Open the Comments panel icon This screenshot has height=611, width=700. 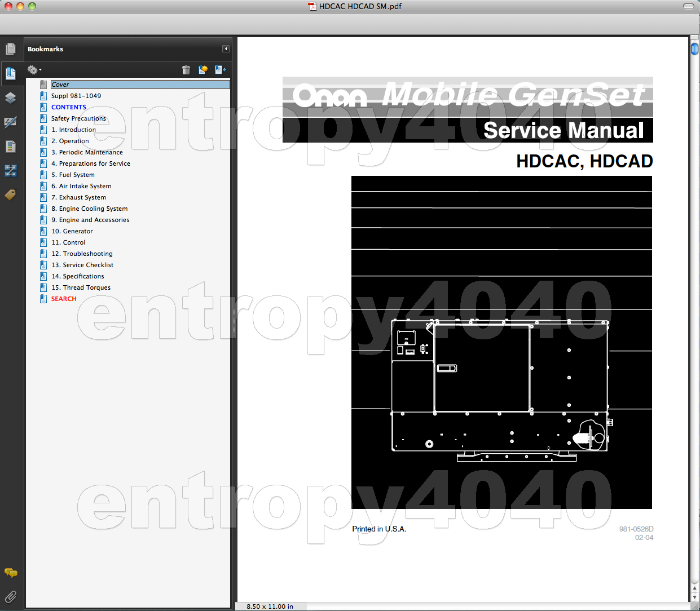coord(10,573)
